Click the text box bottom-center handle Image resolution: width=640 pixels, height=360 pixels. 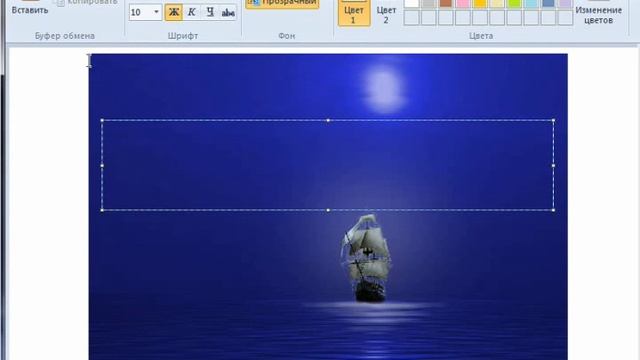click(x=328, y=210)
